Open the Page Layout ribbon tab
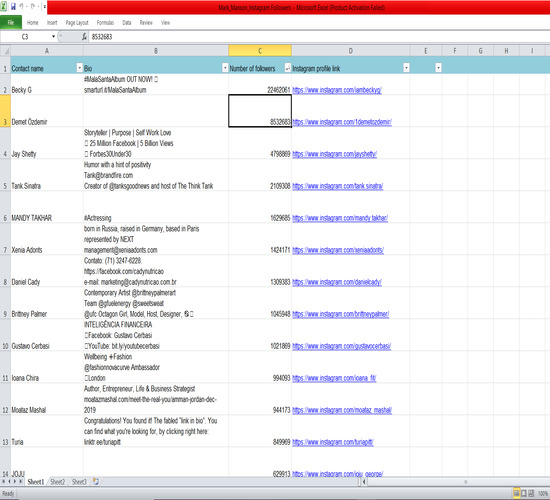The image size is (550, 500). [77, 23]
